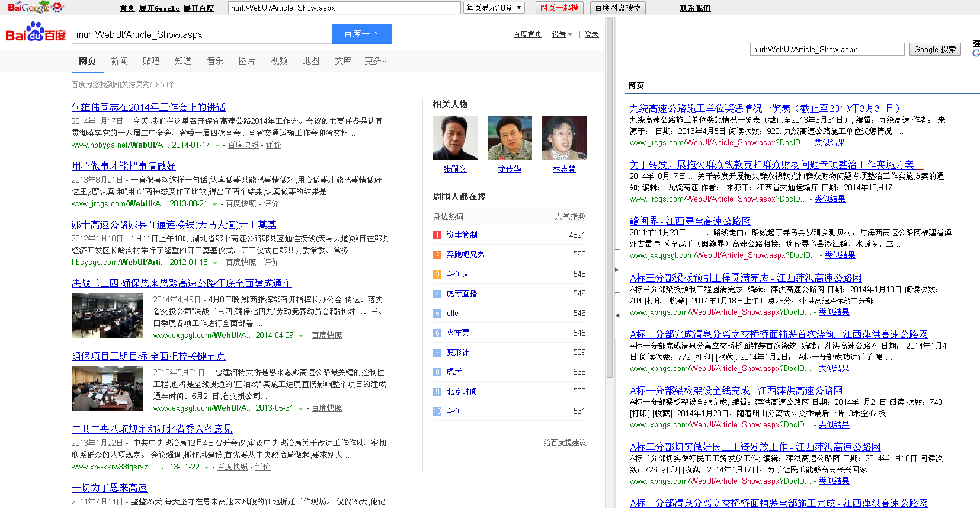Open the photo of 林志慧
Image resolution: width=980 pixels, height=508 pixels.
pyautogui.click(x=564, y=138)
